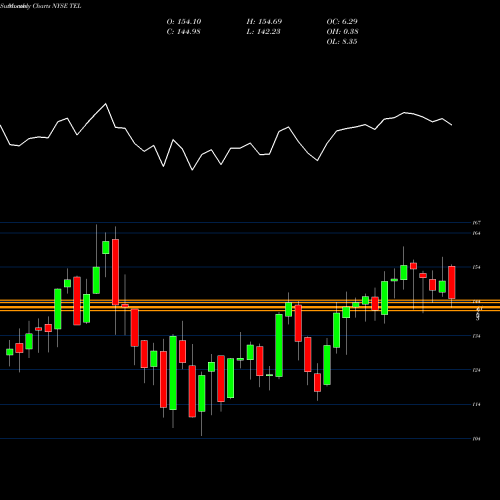Click the 124 price axis label
This screenshot has width=500, height=500.
tap(477, 370)
